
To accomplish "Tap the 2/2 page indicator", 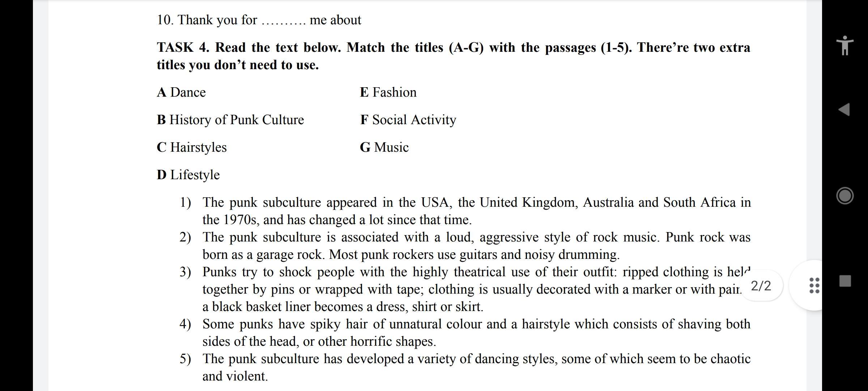I will coord(761,286).
